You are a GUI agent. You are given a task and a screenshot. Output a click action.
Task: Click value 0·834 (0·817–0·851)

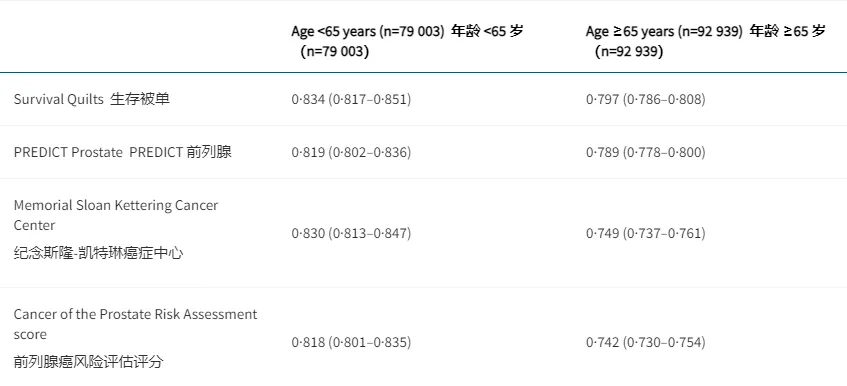point(351,99)
